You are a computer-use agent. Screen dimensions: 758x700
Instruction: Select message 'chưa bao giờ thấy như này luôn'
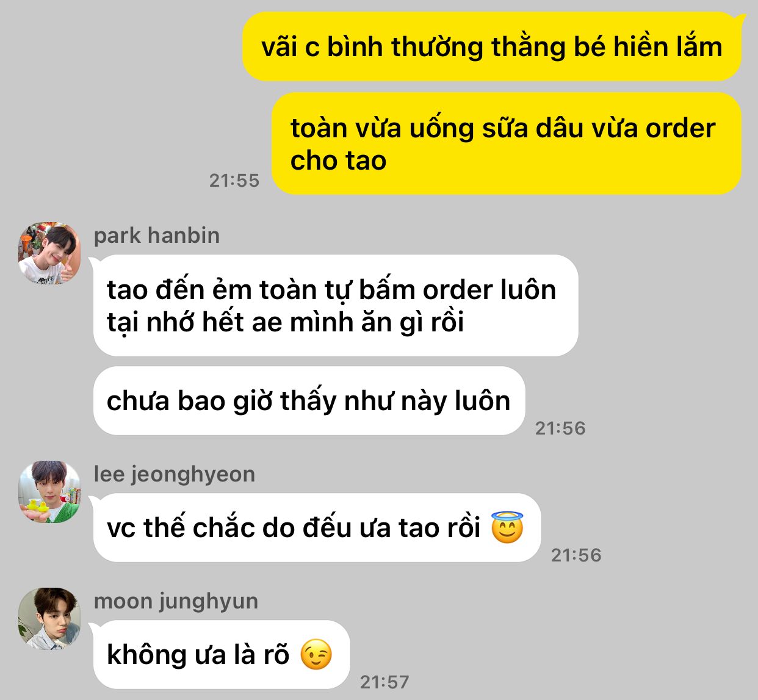click(x=309, y=401)
